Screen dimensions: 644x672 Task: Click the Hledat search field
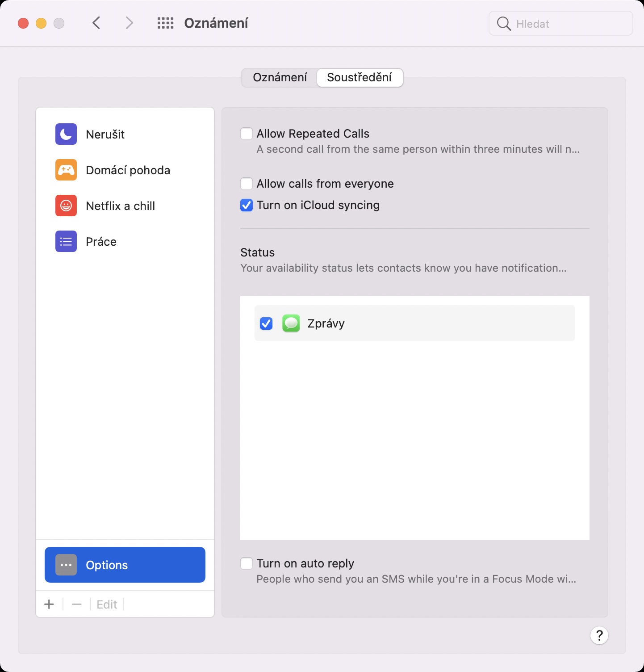point(567,24)
